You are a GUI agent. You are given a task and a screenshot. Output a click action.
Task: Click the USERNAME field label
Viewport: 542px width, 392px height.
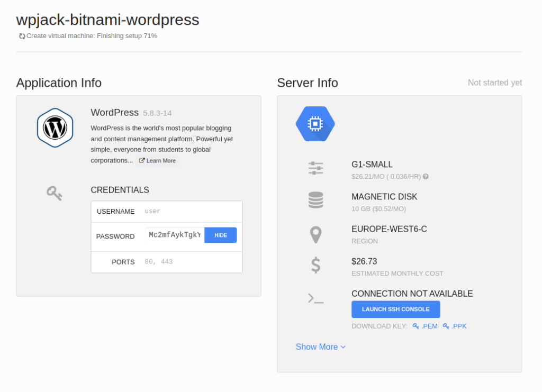(x=116, y=212)
